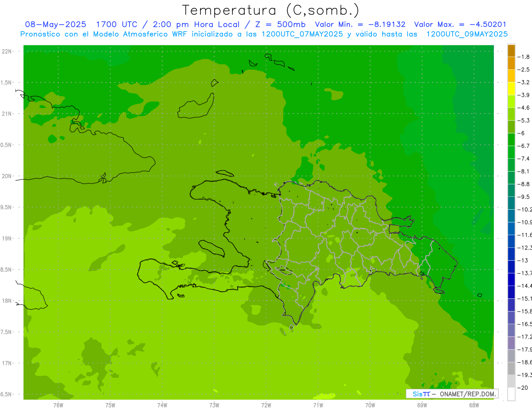Viewport: 532px width, 411px height.
Task: Click Gonâve Island in the Haitian gulf
Action: (213, 248)
